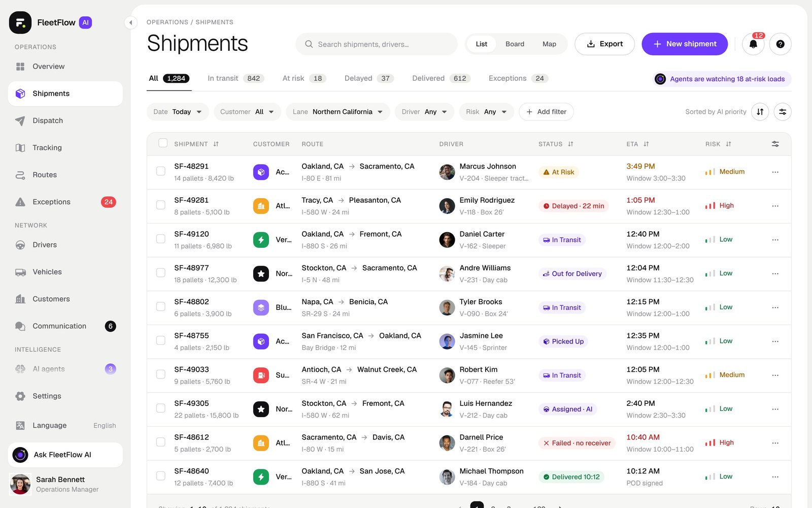
Task: Sort table by Risk column arrows
Action: pyautogui.click(x=728, y=144)
